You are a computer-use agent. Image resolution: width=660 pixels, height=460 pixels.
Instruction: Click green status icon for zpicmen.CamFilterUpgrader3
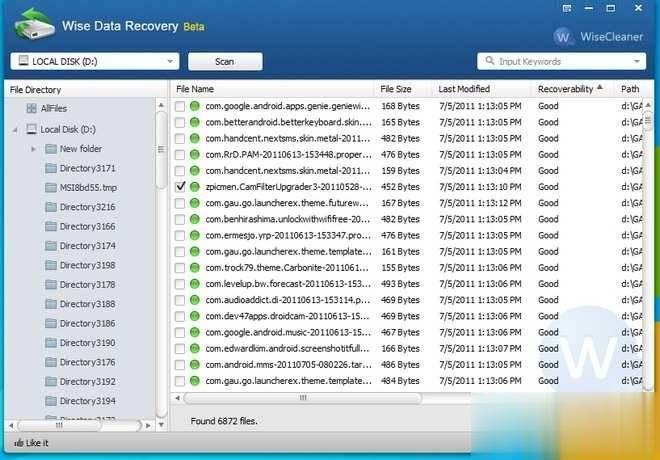pos(194,187)
